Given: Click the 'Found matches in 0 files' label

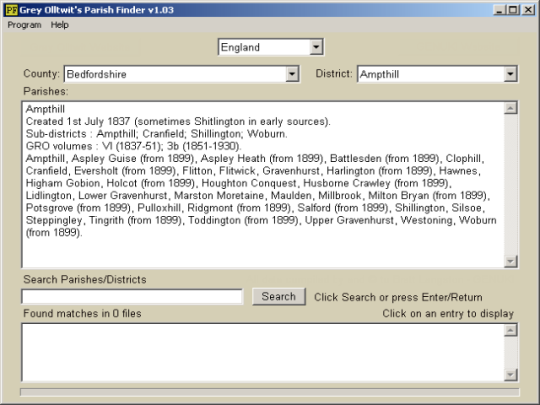Looking at the screenshot, I should click(x=82, y=313).
